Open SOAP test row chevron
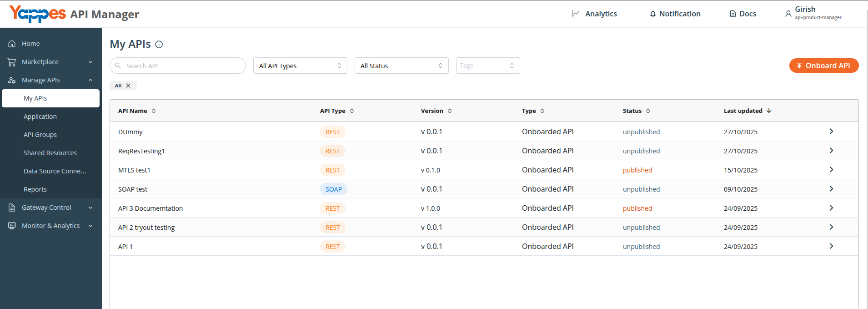Viewport: 868px width, 309px height. point(831,189)
